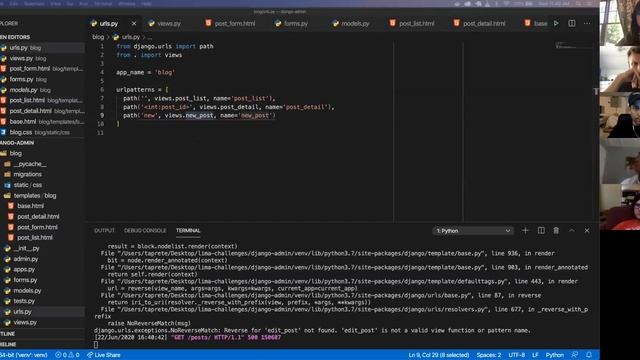Click the editor vertical scrollbar
The height and width of the screenshot is (360, 640).
tap(596, 131)
